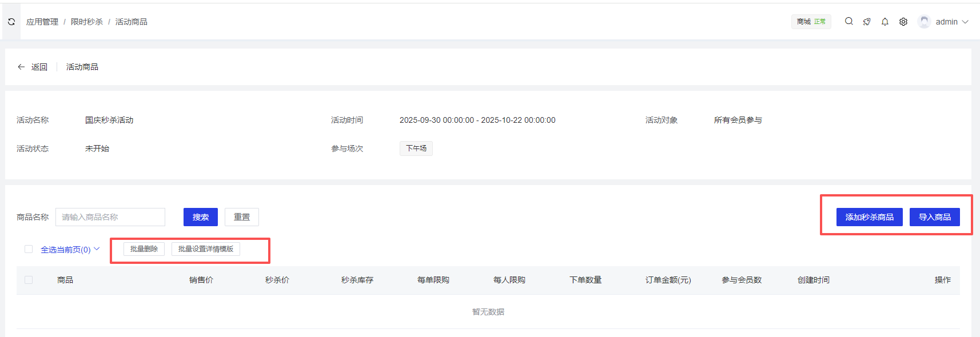
Task: Click the back arrow next to 返回
Action: [21, 67]
